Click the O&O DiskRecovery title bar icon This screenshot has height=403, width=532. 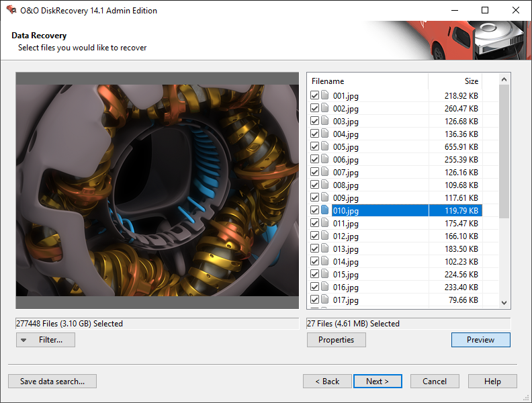(11, 10)
